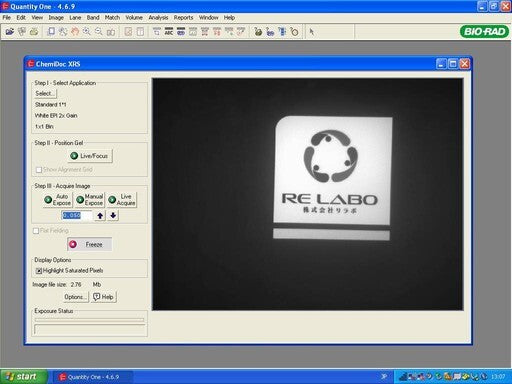Click the Select... application button
512x384 pixels.
[45, 94]
